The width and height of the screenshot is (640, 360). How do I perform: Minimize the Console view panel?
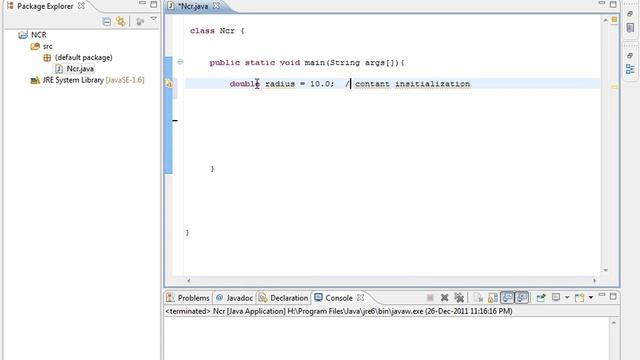tap(602, 295)
